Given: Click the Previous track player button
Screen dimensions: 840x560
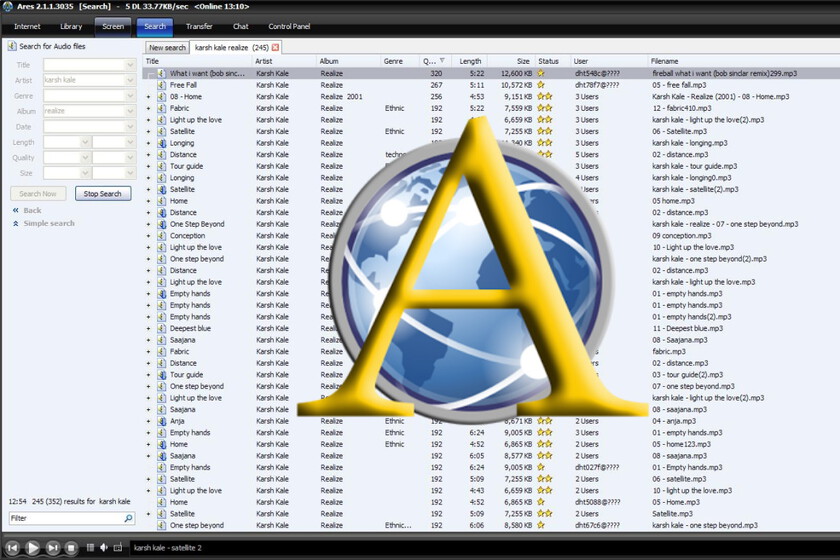Looking at the screenshot, I should tap(13, 547).
